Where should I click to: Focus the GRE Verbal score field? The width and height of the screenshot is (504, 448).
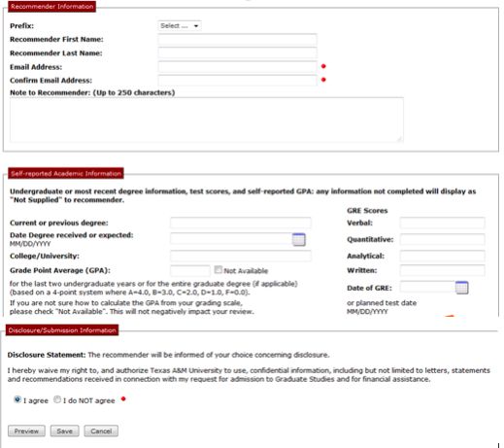tap(442, 223)
